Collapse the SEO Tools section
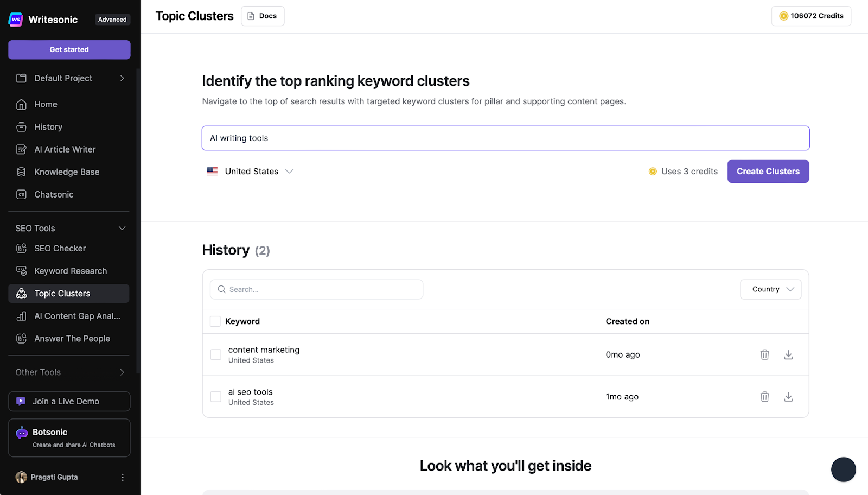 click(122, 229)
